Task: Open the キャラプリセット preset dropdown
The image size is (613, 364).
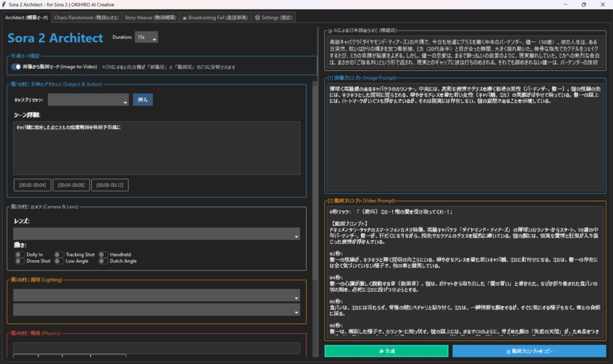Action: point(87,99)
